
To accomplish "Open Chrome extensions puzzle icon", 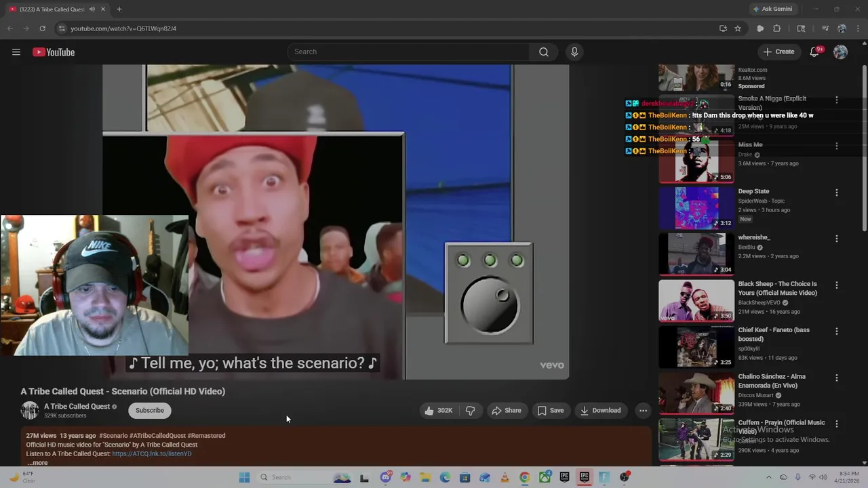I will pos(777,28).
